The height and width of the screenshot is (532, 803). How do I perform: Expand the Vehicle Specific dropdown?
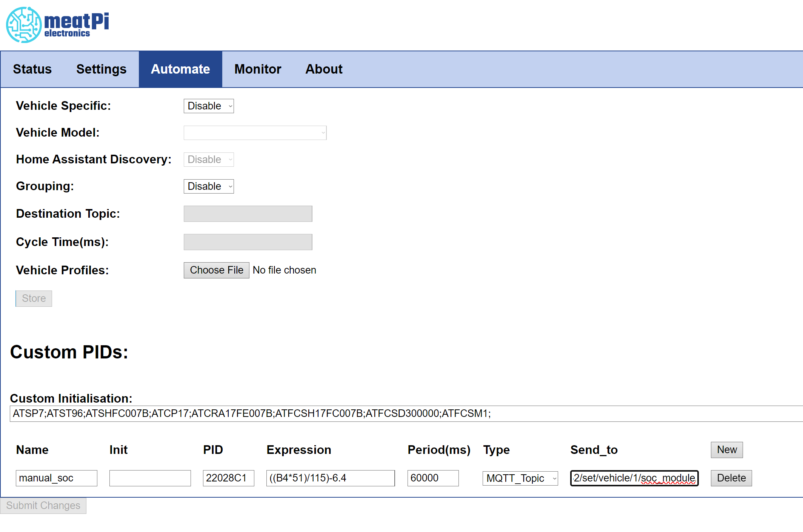(x=209, y=106)
